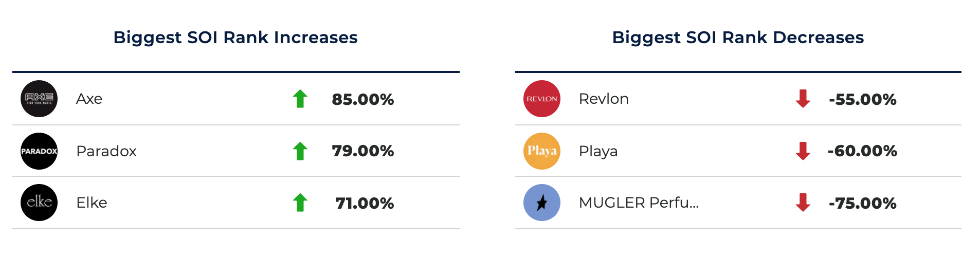Image resolution: width=980 pixels, height=256 pixels.
Task: Click the 85.00% value for Axe
Action: [x=363, y=99]
